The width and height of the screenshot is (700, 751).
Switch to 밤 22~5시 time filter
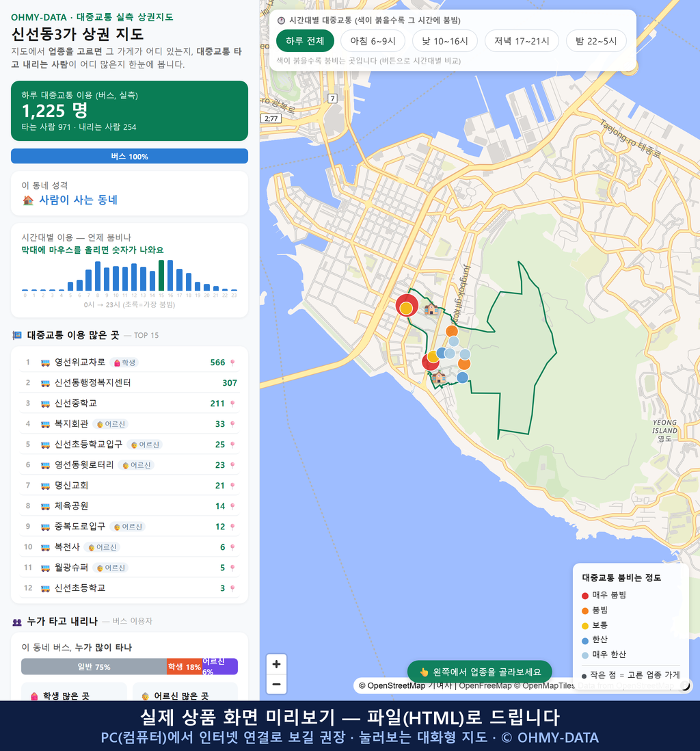click(596, 41)
